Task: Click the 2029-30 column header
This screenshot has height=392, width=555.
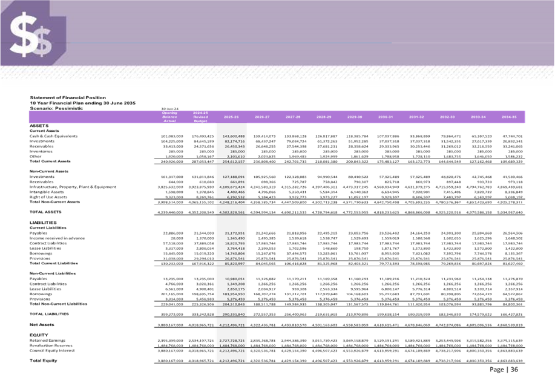Action: 355,117
